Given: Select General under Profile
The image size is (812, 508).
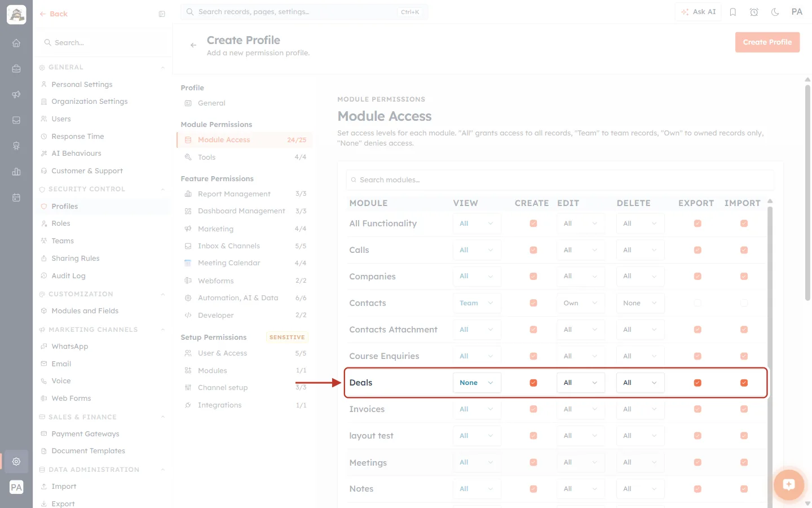Looking at the screenshot, I should (245, 103).
